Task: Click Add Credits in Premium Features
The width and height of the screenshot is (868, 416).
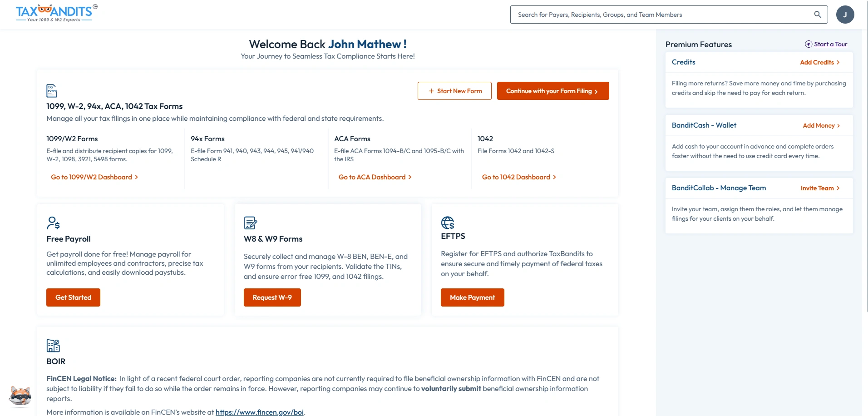Action: (x=819, y=62)
